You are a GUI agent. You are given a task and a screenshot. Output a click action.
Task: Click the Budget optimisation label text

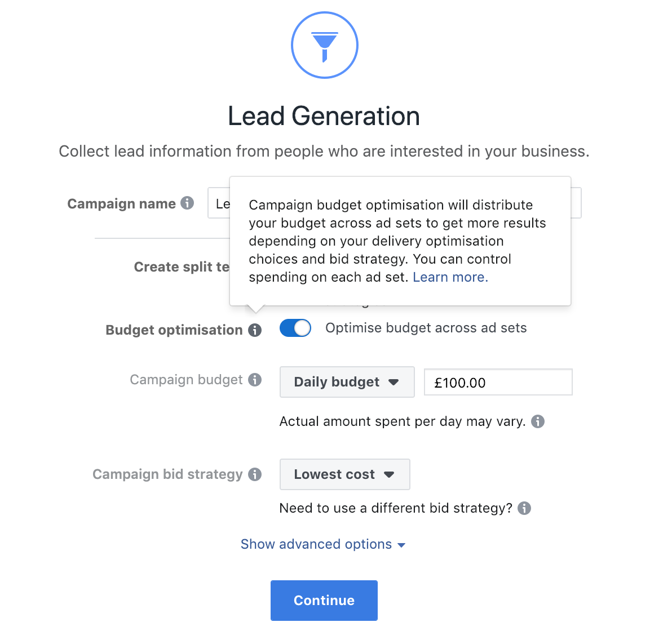pyautogui.click(x=174, y=330)
